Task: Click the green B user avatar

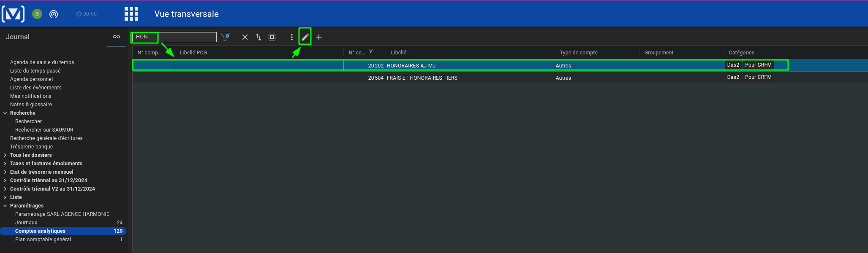Action: (37, 14)
